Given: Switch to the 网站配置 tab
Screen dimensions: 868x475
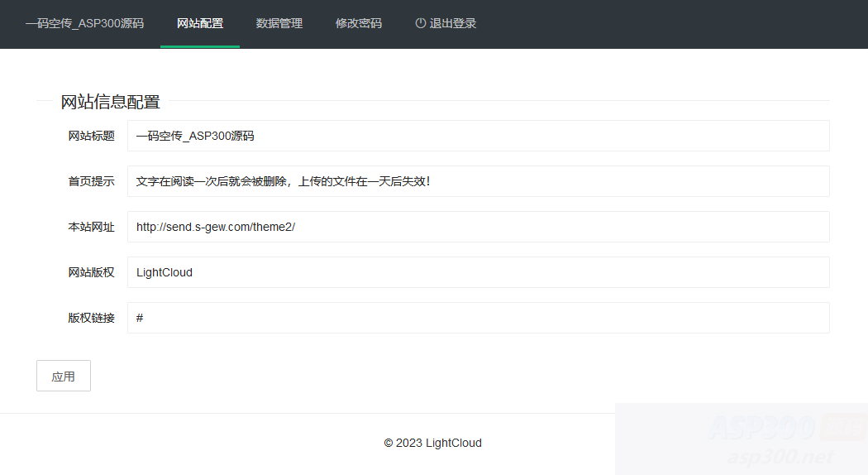Looking at the screenshot, I should [x=200, y=23].
